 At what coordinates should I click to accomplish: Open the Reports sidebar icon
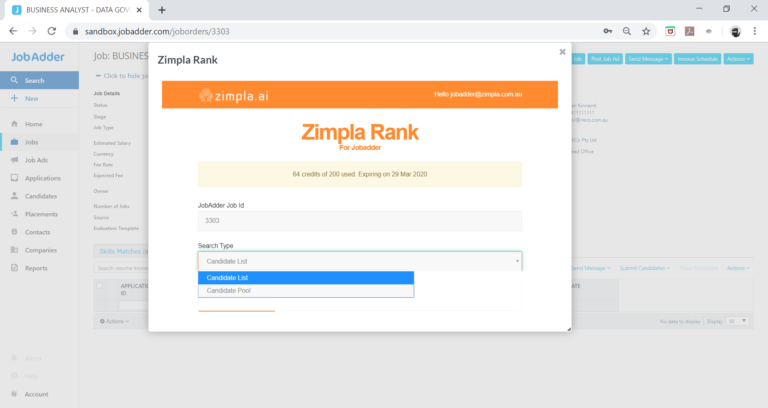pos(14,268)
